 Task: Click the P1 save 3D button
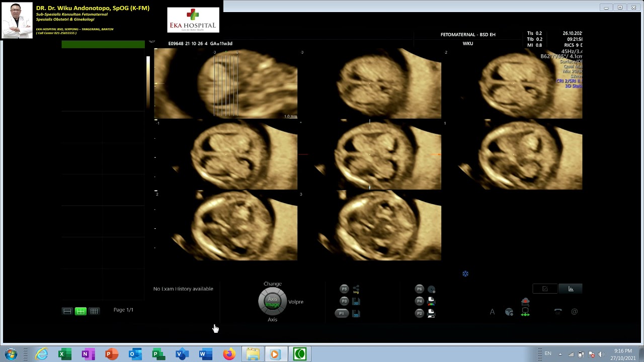pos(342,313)
